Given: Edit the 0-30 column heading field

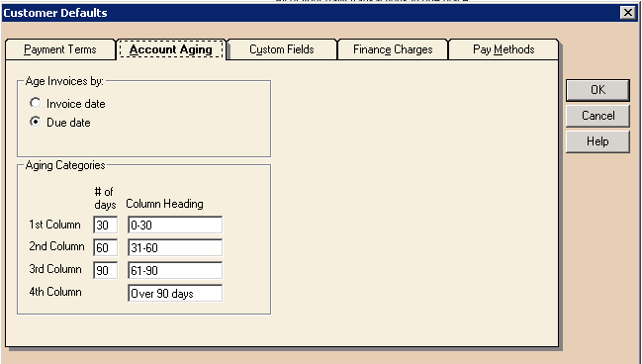Looking at the screenshot, I should [x=175, y=225].
